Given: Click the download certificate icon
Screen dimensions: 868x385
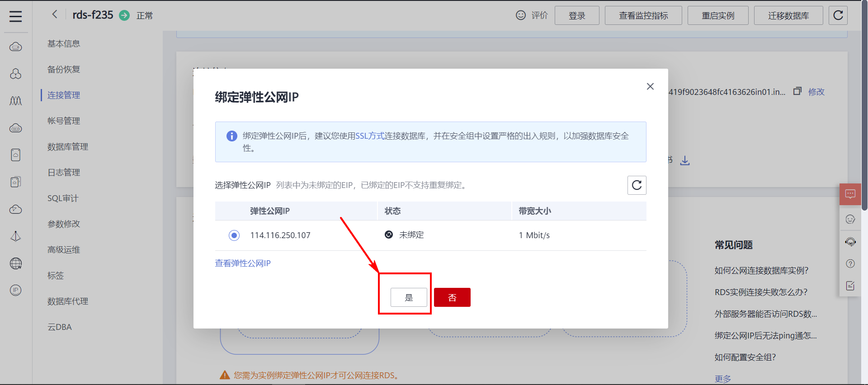Looking at the screenshot, I should (685, 160).
